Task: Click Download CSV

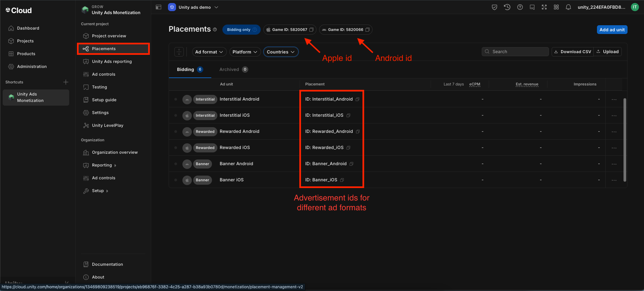Action: tap(572, 51)
